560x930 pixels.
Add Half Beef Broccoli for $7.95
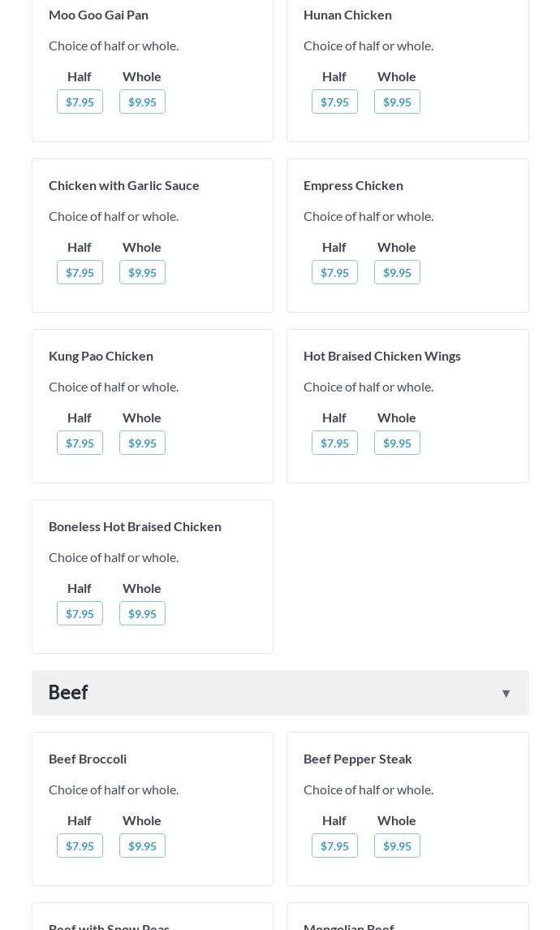(x=80, y=846)
